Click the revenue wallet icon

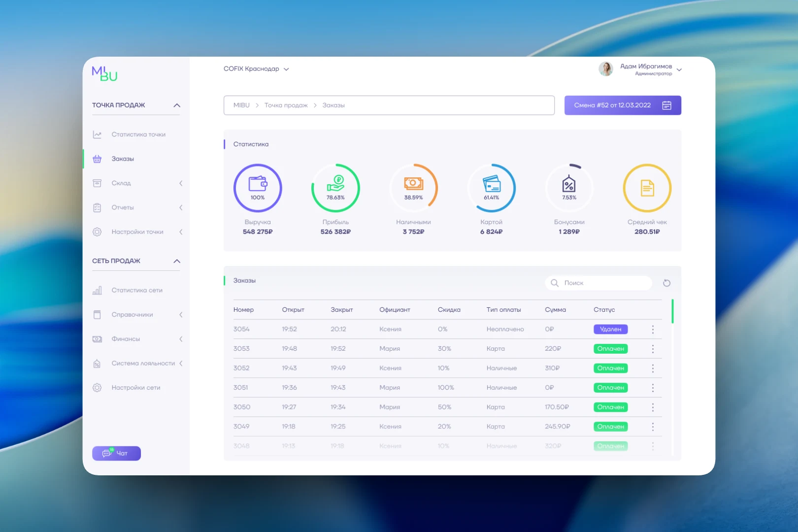point(258,184)
